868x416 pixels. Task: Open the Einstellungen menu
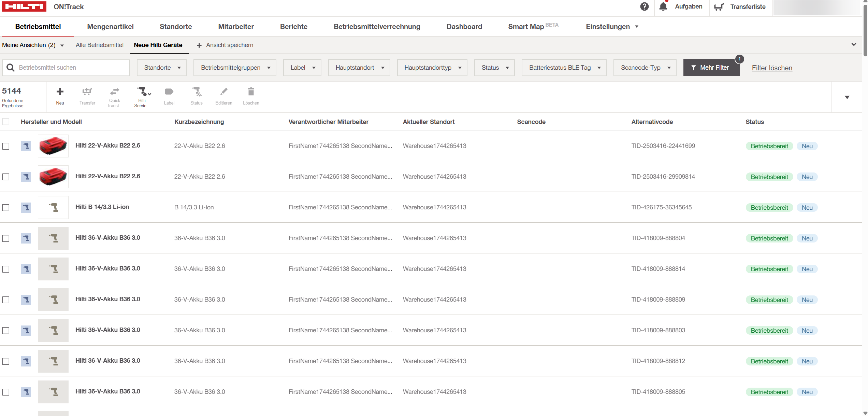point(612,27)
